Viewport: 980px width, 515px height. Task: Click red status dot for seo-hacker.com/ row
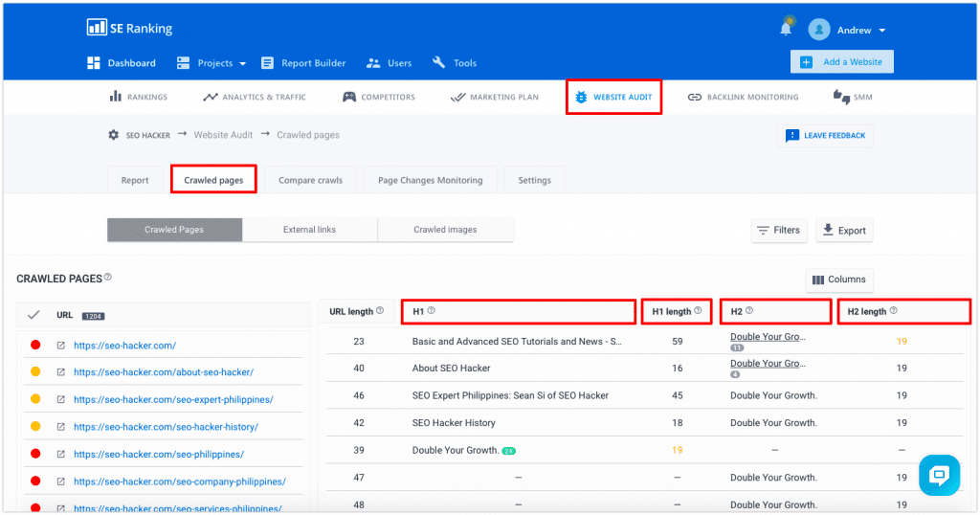click(35, 345)
